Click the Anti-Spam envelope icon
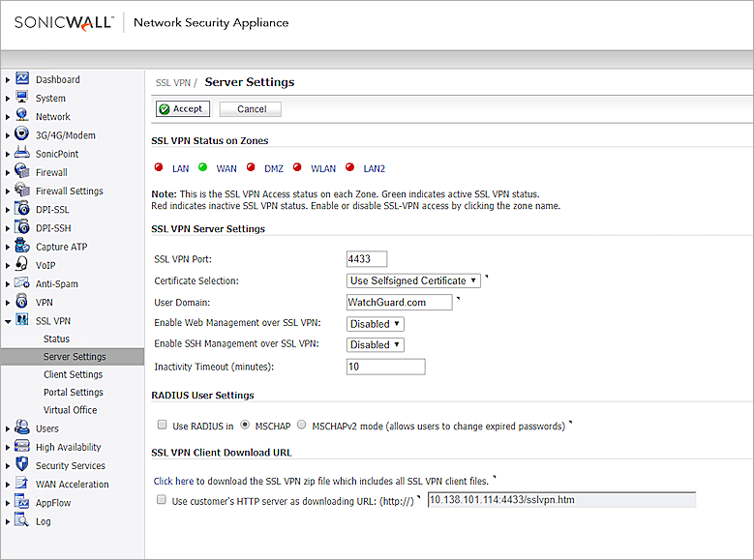Screen dimensions: 754x560 22,283
